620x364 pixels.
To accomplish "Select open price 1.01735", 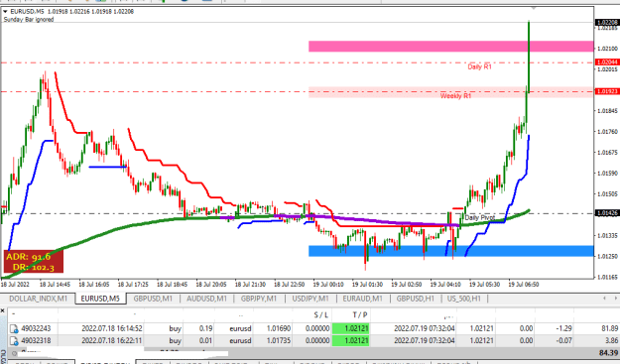I will 279,340.
